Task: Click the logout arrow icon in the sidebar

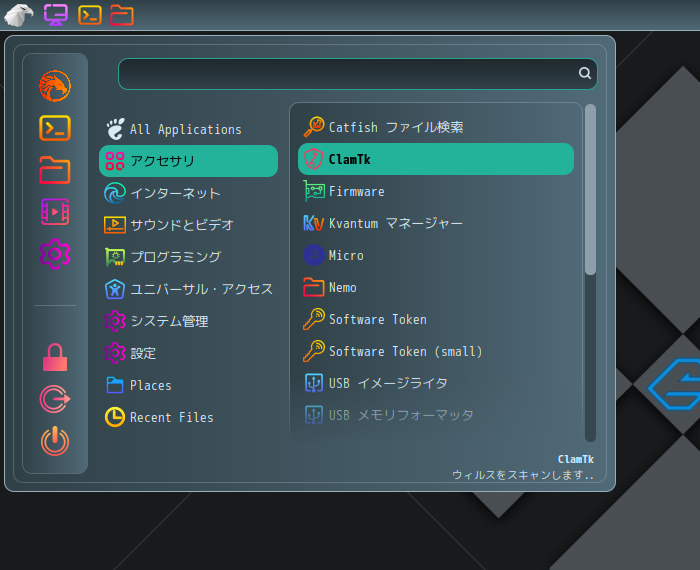Action: pyautogui.click(x=55, y=399)
